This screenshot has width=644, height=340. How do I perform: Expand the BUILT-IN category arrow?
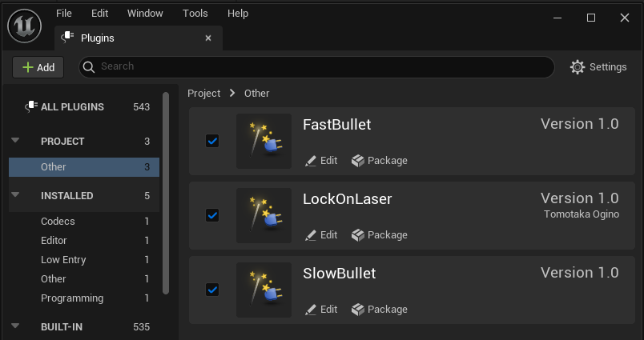(15, 326)
